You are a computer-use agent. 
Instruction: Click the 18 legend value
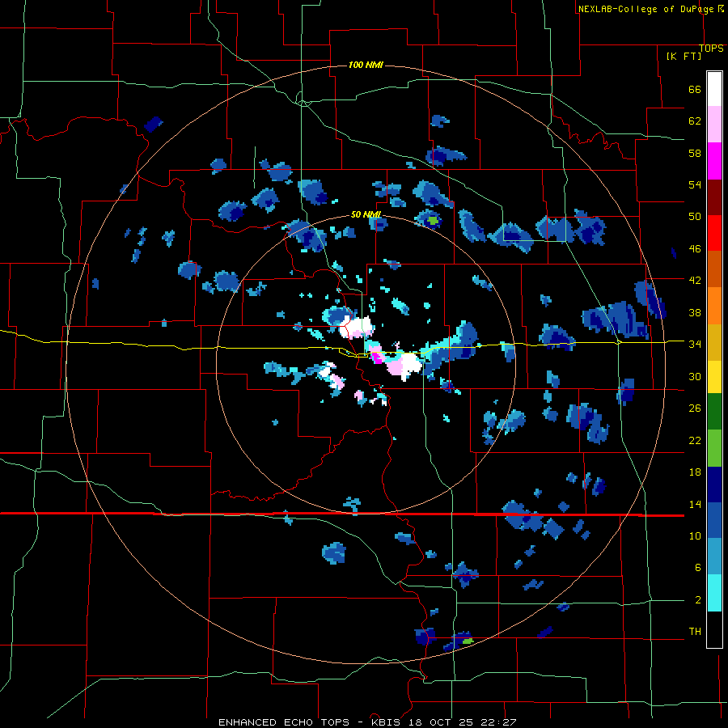click(x=695, y=472)
